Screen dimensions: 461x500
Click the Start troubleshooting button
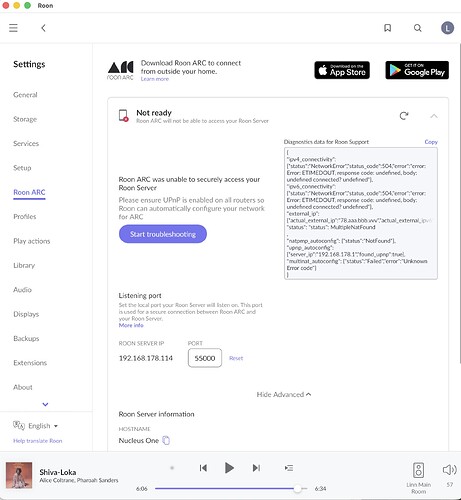163,234
